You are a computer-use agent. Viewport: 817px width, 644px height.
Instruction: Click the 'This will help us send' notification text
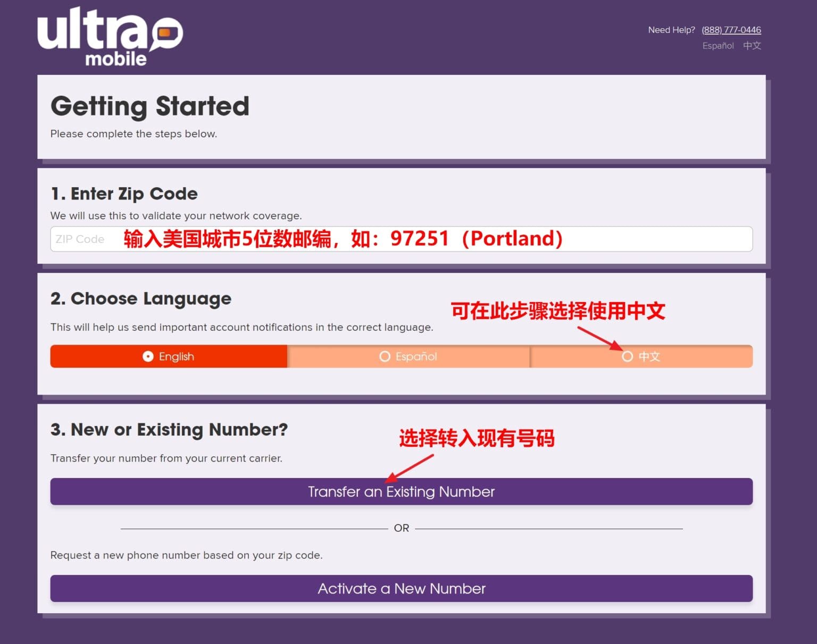tap(241, 327)
